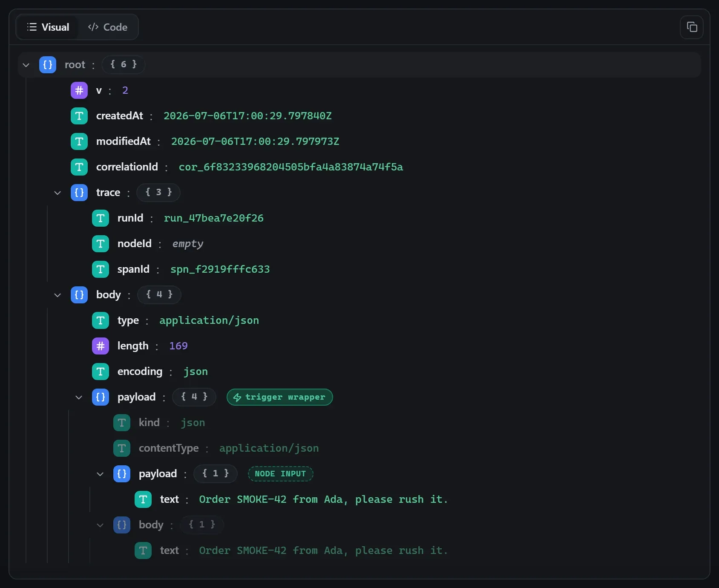Switch to the Visual tab
The width and height of the screenshot is (719, 588).
coord(48,27)
